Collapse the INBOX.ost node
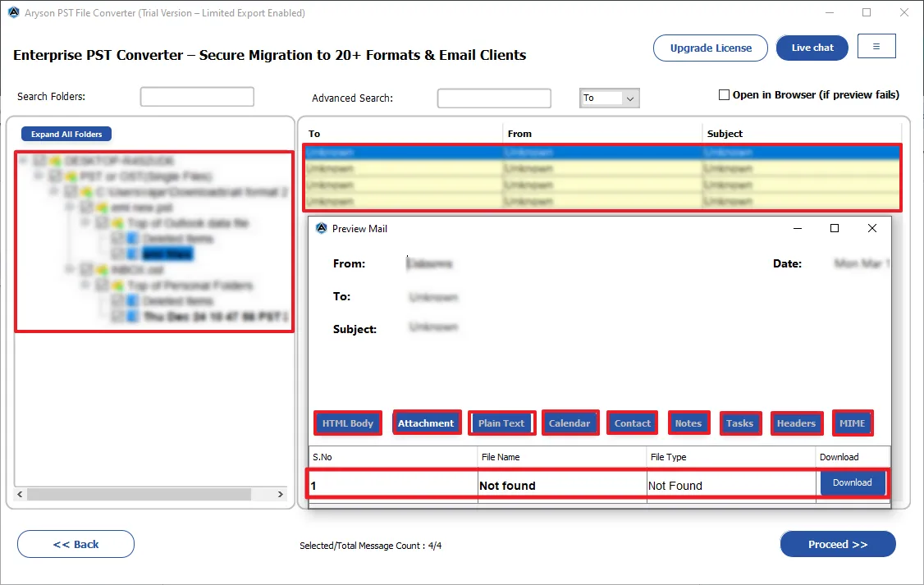924x585 pixels. pyautogui.click(x=70, y=269)
